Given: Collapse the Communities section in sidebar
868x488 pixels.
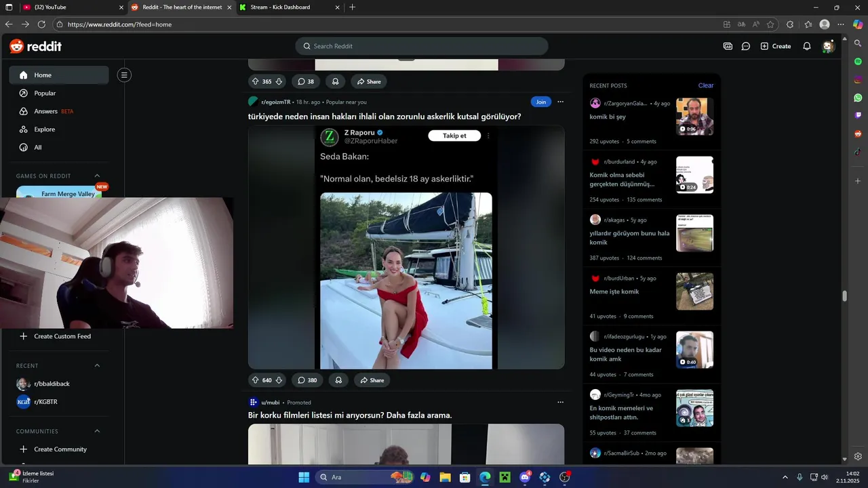Looking at the screenshot, I should [x=97, y=431].
